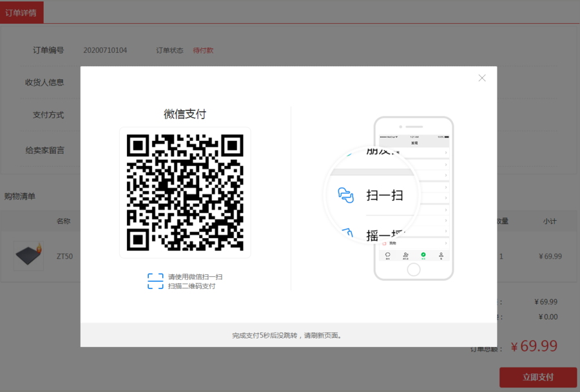Click the phone illustration's 扫一扫 icon
580x392 pixels.
pyautogui.click(x=346, y=195)
